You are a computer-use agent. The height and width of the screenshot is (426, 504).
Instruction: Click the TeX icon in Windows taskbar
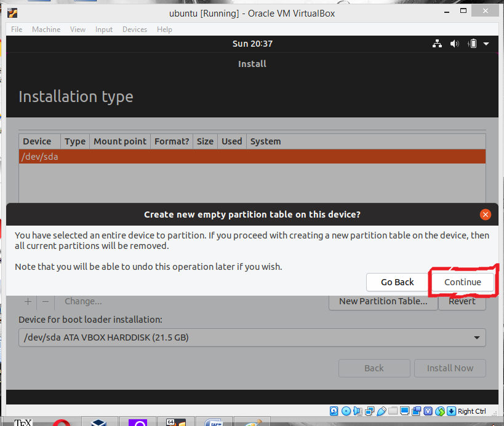(23, 422)
